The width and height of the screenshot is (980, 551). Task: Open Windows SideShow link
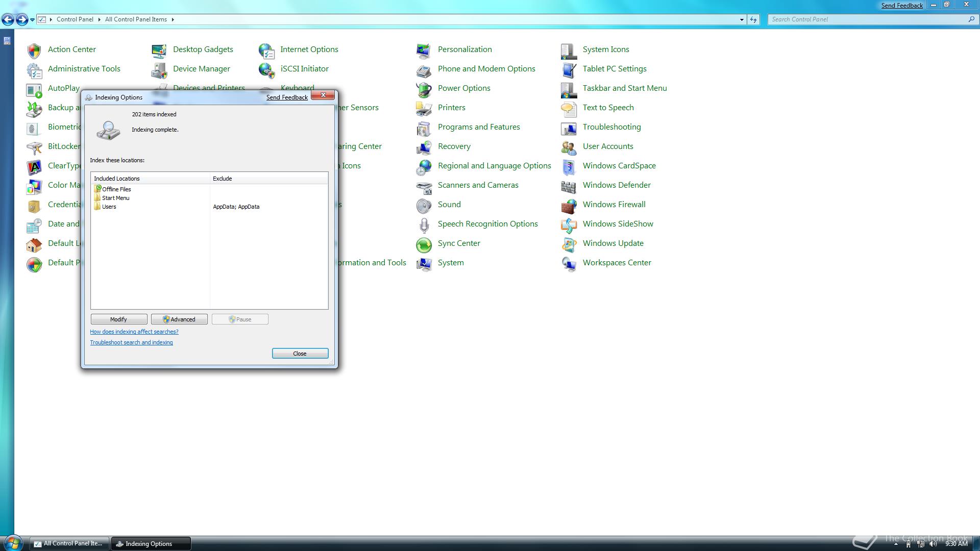click(x=618, y=224)
